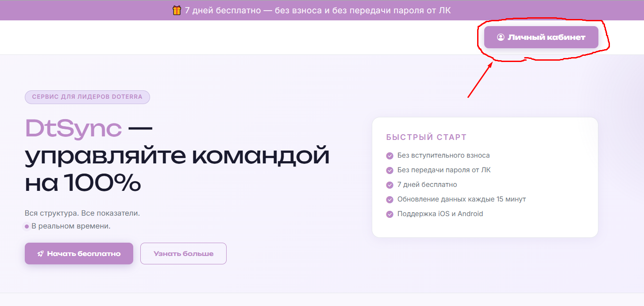Click the Быстрый старт card title
The height and width of the screenshot is (306, 644).
coord(426,137)
